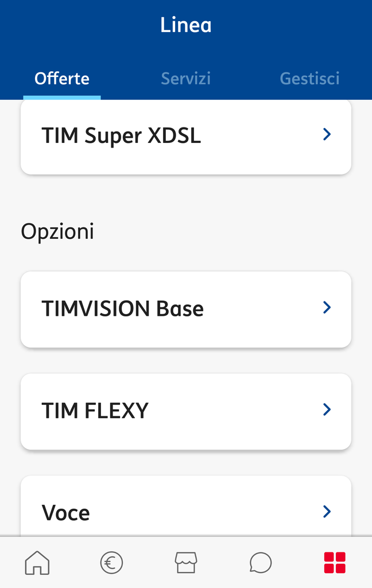Expand TIMVISION Base chevron arrow
Image resolution: width=372 pixels, height=588 pixels.
pyautogui.click(x=327, y=308)
